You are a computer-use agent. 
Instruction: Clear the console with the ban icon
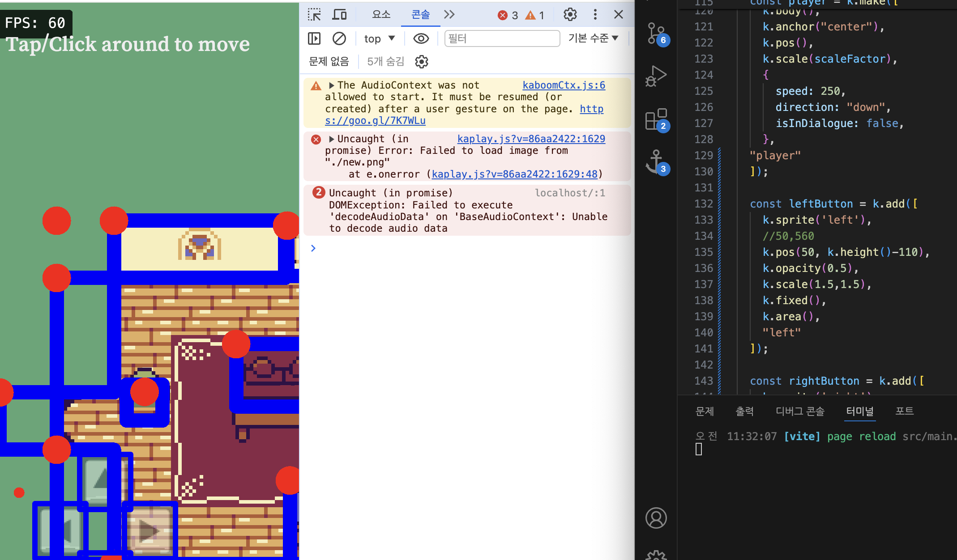[x=339, y=39]
